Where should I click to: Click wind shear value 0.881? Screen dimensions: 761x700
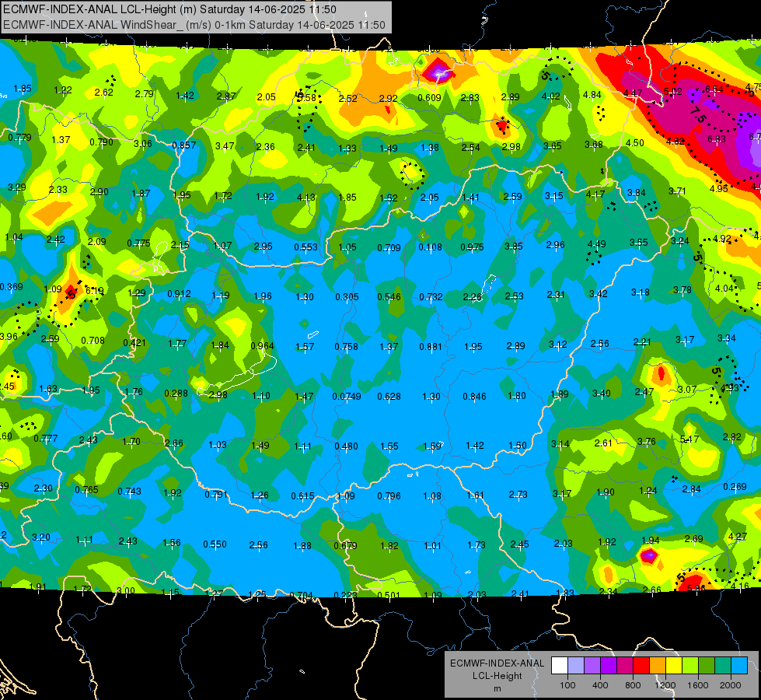click(x=431, y=347)
